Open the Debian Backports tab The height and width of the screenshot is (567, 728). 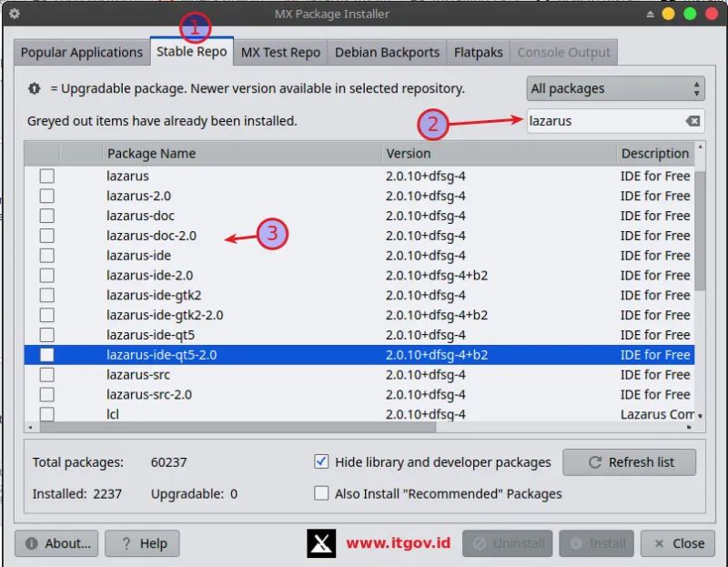point(387,52)
